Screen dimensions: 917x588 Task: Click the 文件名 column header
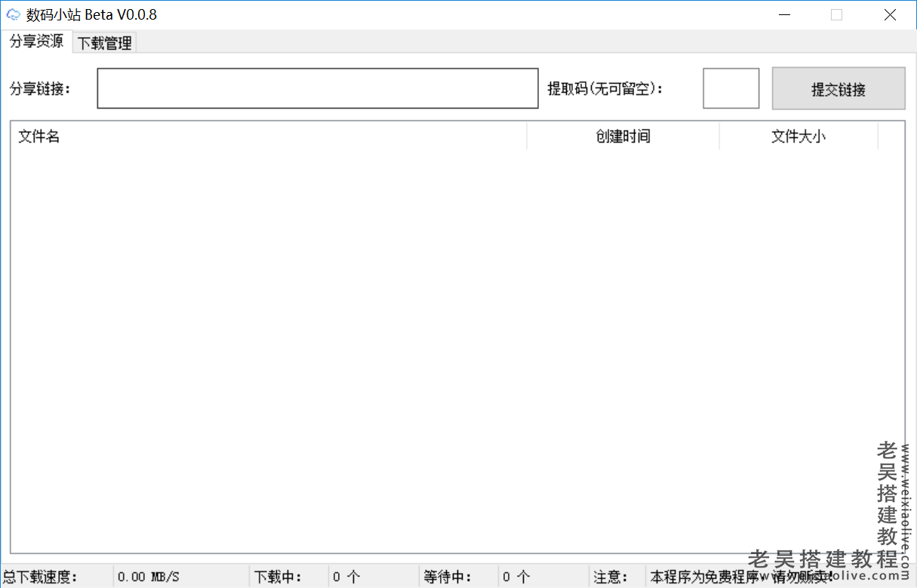coord(38,137)
